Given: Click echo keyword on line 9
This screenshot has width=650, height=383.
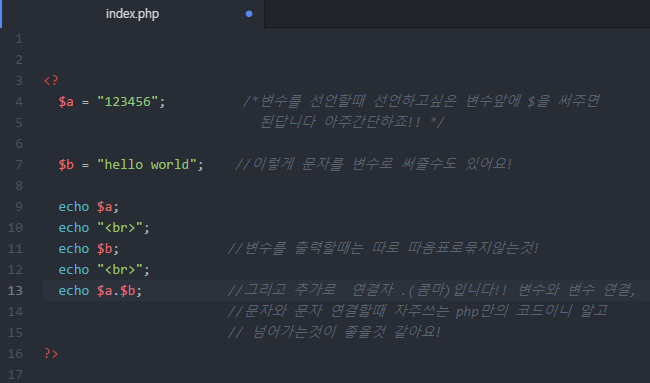Looking at the screenshot, I should [x=74, y=206].
